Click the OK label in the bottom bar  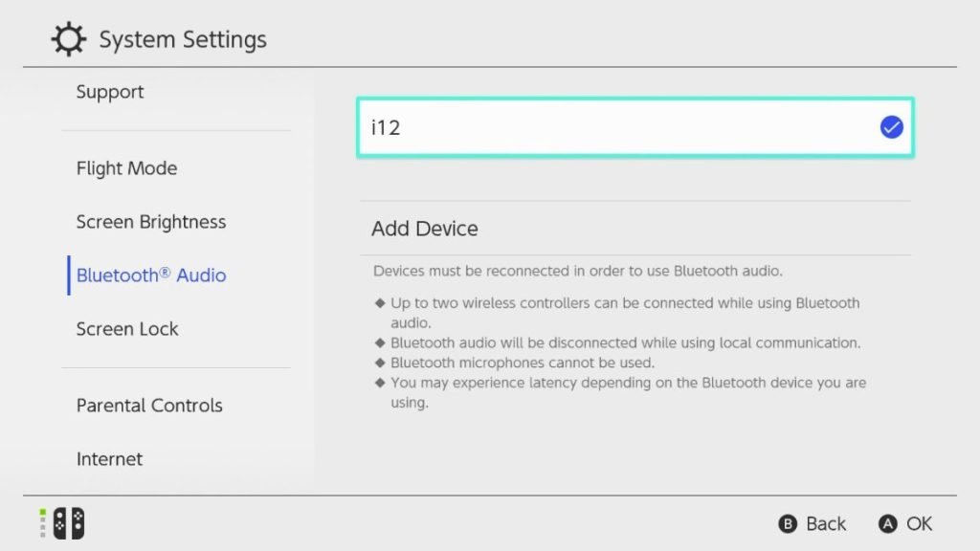click(x=921, y=523)
